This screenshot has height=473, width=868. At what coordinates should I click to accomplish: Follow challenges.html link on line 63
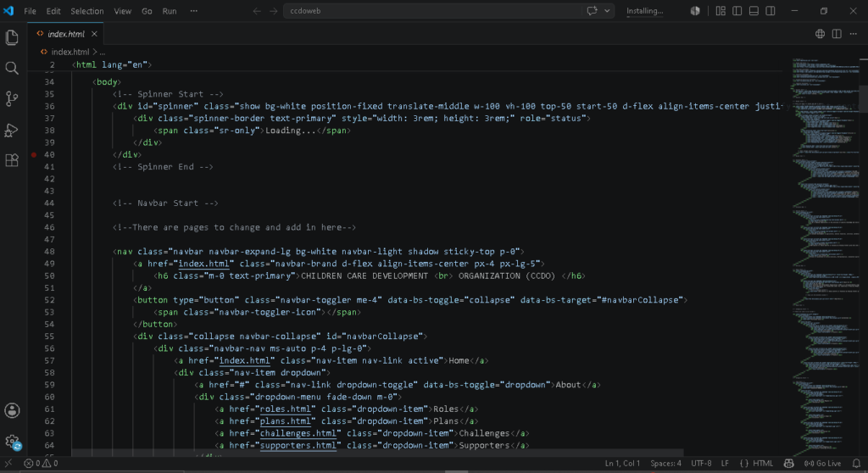298,434
